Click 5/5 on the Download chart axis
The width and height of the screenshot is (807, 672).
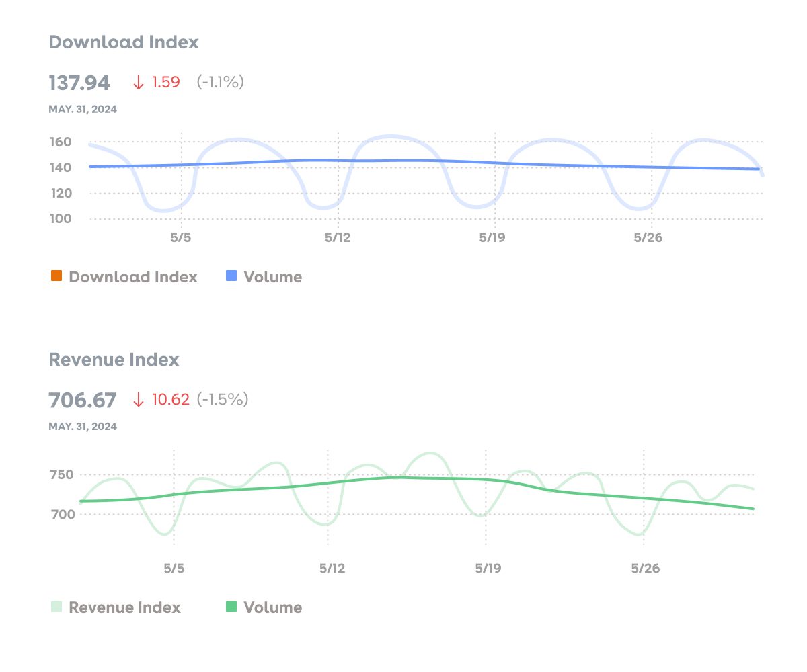tap(182, 238)
